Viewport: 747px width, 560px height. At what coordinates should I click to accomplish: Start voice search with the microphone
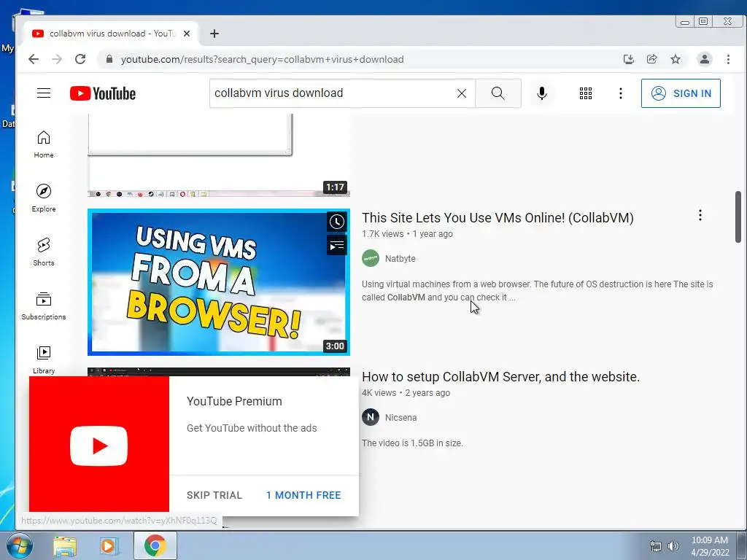(542, 93)
